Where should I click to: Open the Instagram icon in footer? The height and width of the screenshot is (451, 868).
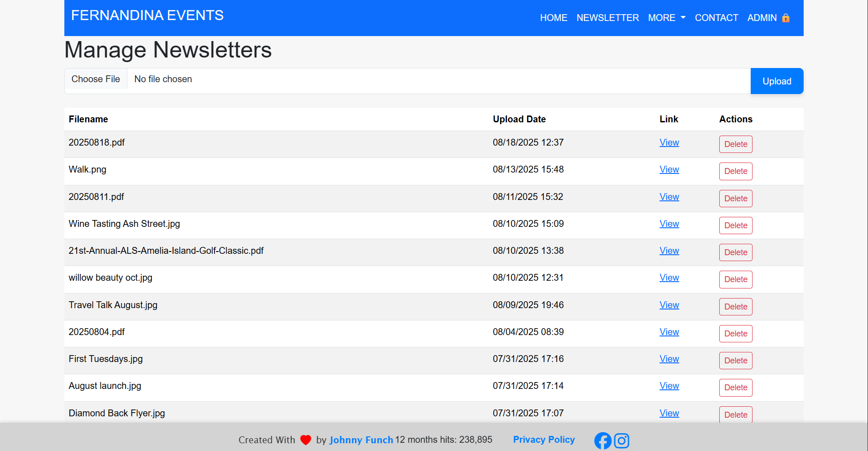[622, 441]
